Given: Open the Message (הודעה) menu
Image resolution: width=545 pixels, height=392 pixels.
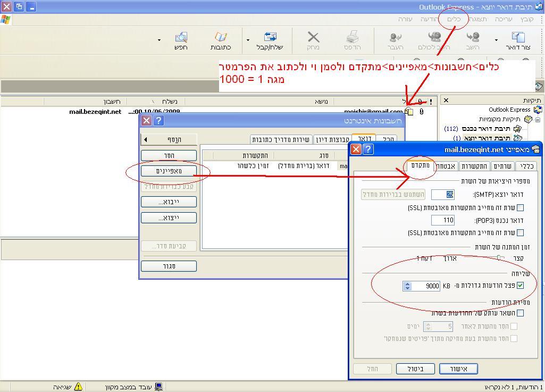Looking at the screenshot, I should click(429, 19).
